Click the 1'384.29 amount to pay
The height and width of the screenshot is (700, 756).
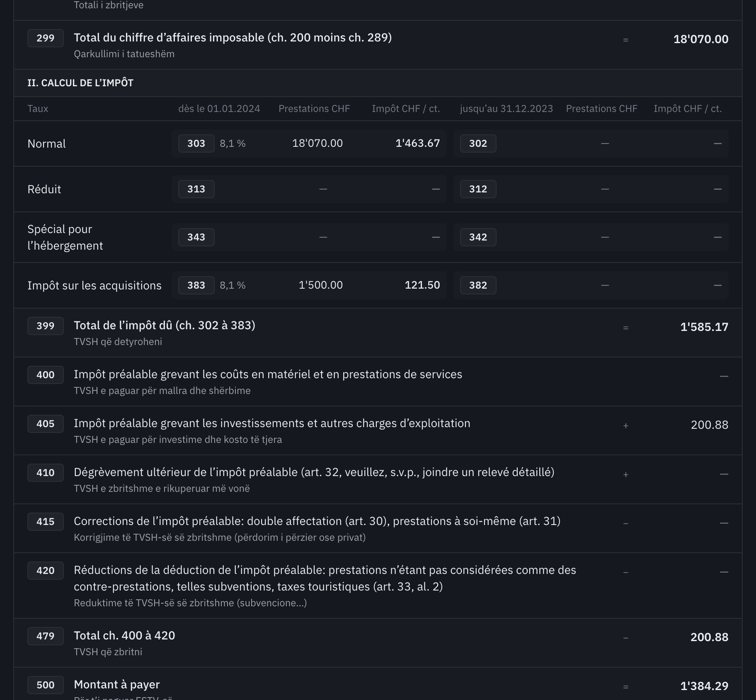coord(704,686)
